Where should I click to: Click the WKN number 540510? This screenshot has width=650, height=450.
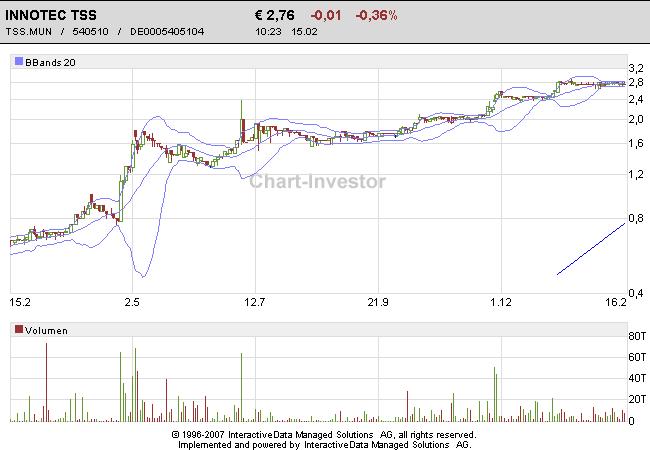[90, 32]
